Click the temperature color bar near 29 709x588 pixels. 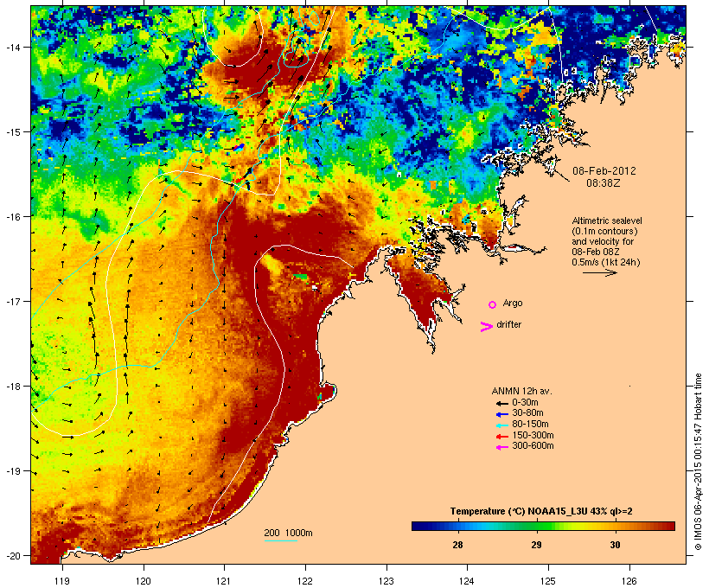[536, 526]
